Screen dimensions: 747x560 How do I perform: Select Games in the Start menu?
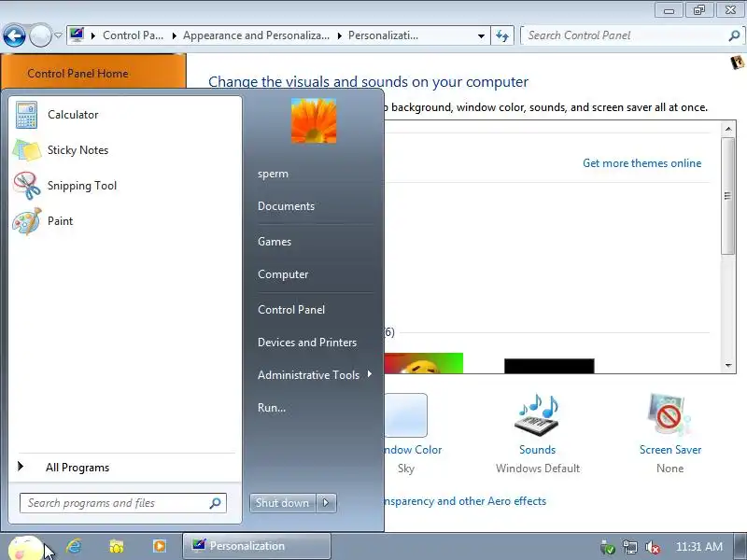(274, 242)
